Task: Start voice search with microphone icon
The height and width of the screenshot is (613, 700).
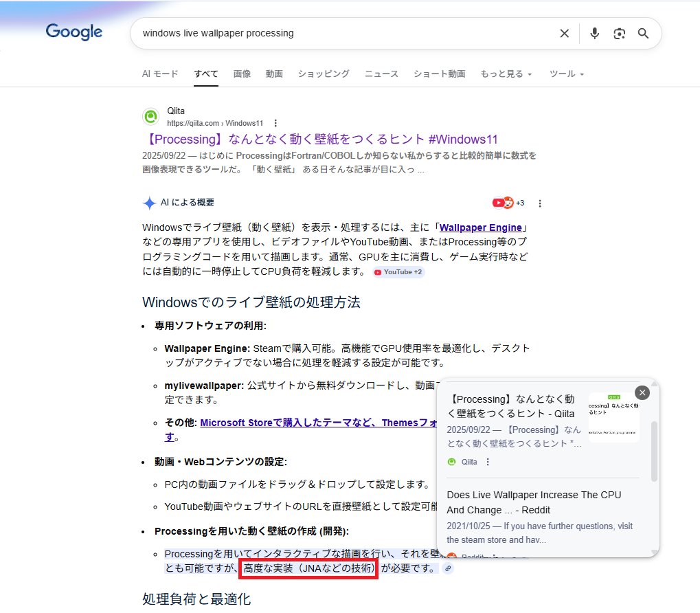Action: tap(594, 34)
